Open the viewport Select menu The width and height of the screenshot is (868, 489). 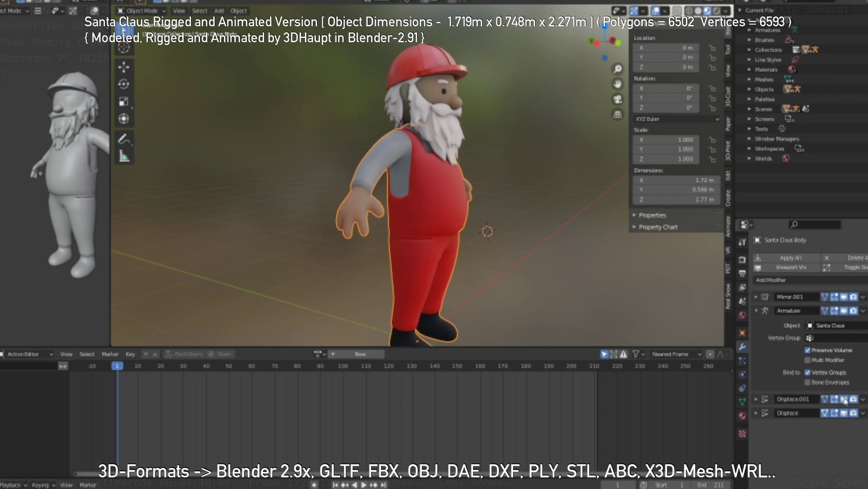[x=200, y=11]
